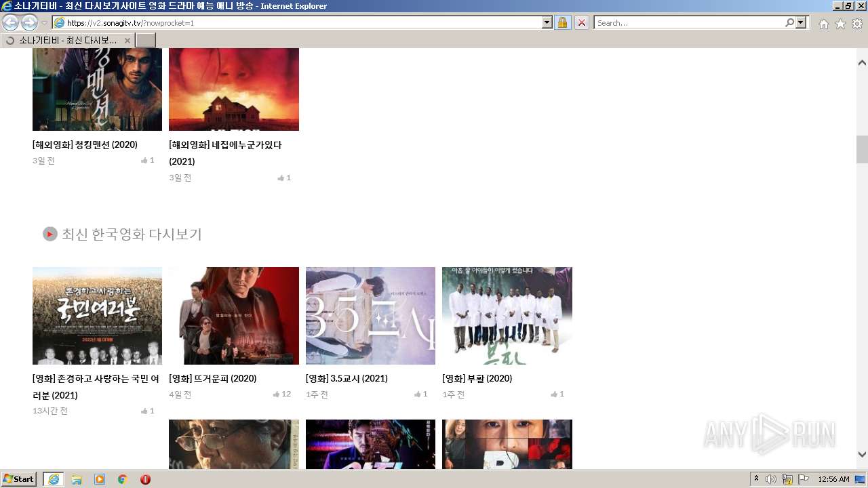868x488 pixels.
Task: Click Internet Explorer taskbar icon
Action: (54, 479)
